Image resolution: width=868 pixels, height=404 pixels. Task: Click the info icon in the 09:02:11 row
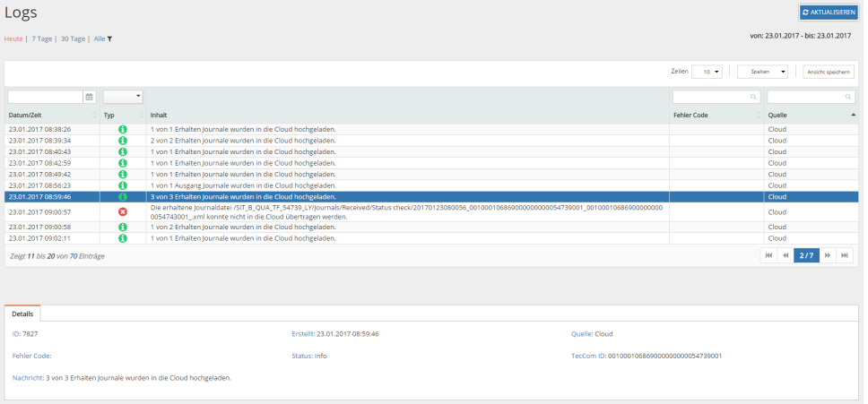pos(123,238)
